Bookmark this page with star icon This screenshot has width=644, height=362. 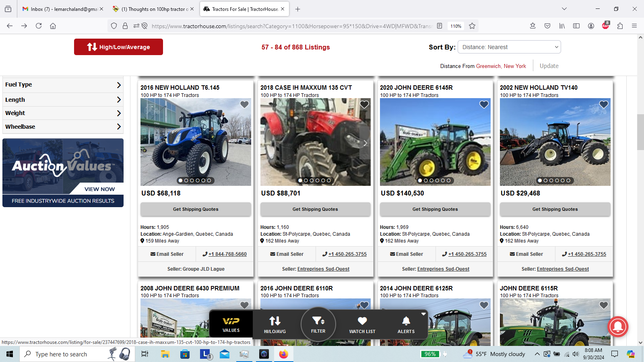pyautogui.click(x=472, y=26)
